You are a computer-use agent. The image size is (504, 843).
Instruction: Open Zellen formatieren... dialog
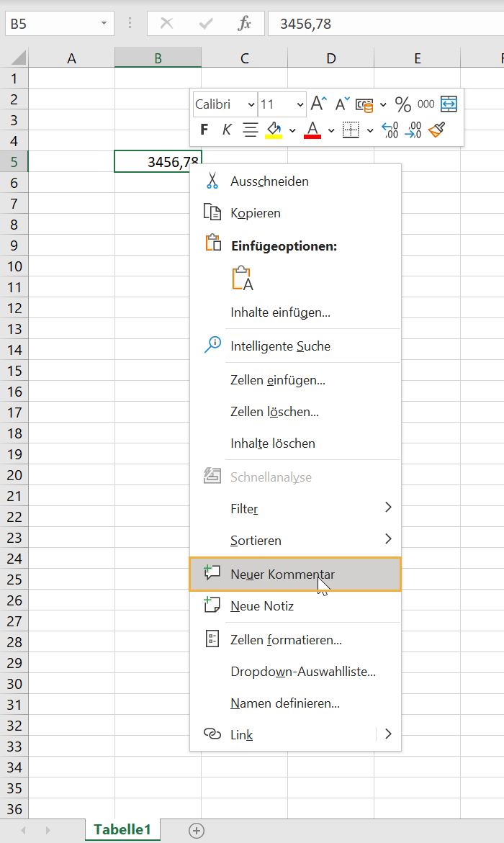coord(295,640)
